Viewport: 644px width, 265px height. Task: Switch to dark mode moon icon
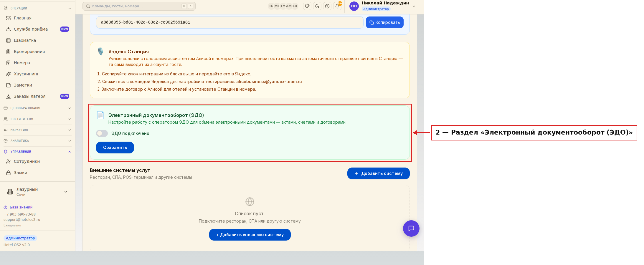click(317, 6)
